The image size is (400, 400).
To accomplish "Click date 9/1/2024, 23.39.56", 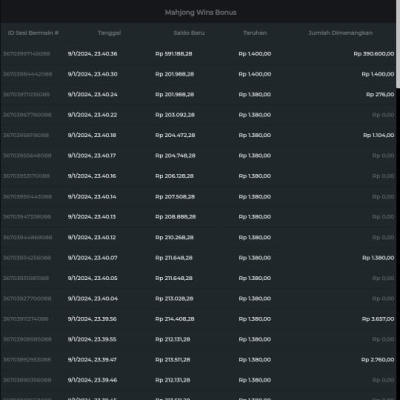I will 92,319.
